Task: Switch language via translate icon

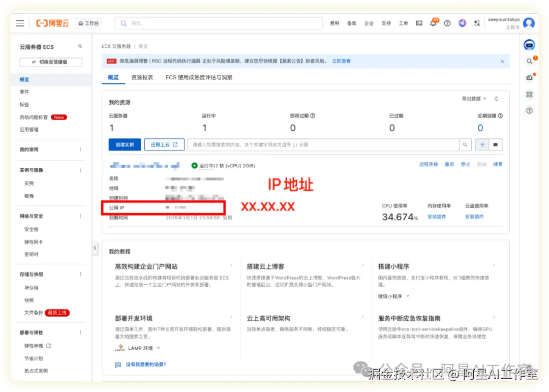Action: [477, 23]
